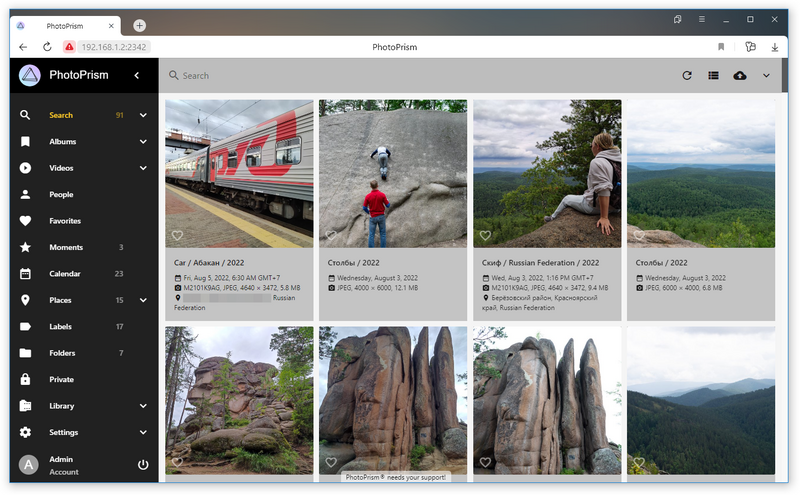Open the Calendar section
The height and width of the screenshot is (495, 800).
tap(65, 274)
